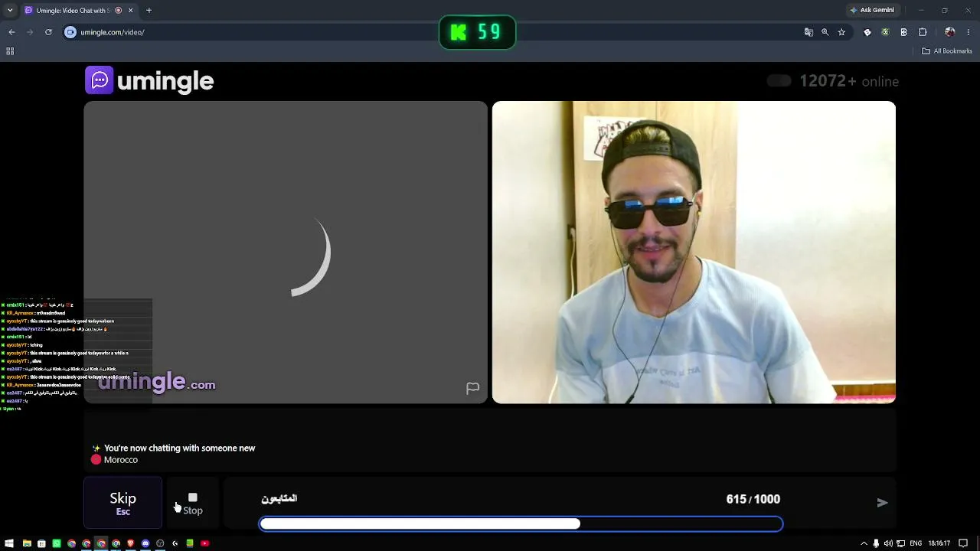Click the Skip button
980x551 pixels.
click(x=122, y=503)
